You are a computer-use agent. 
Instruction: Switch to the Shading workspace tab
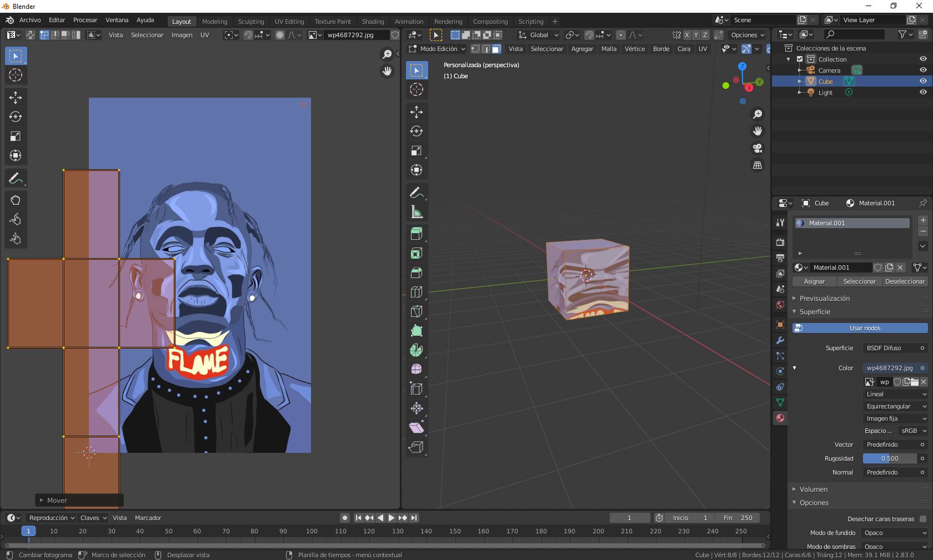pos(373,22)
